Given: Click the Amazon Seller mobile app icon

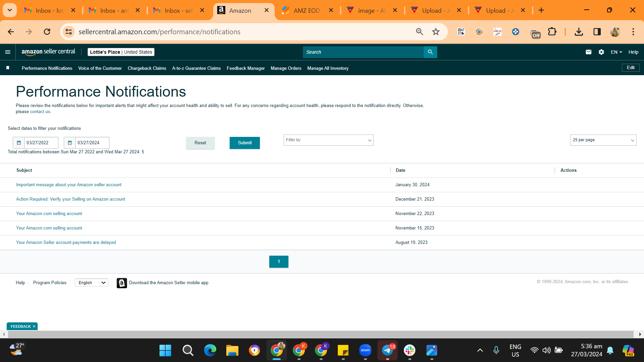Looking at the screenshot, I should (x=122, y=283).
